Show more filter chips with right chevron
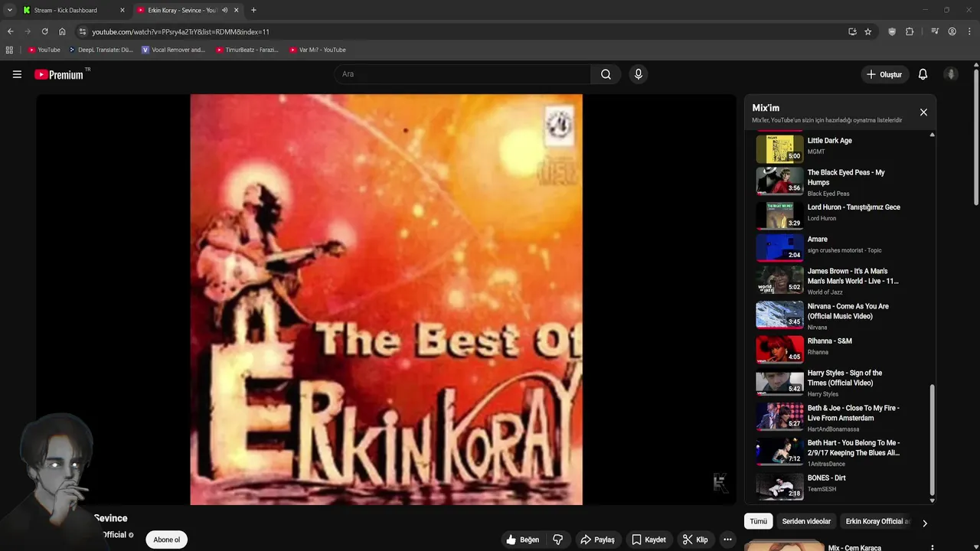Screen dimensions: 980x551 point(924,523)
